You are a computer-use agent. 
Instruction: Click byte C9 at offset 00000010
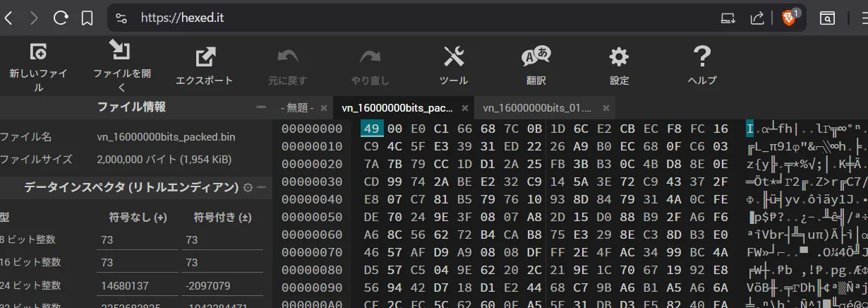tap(372, 147)
